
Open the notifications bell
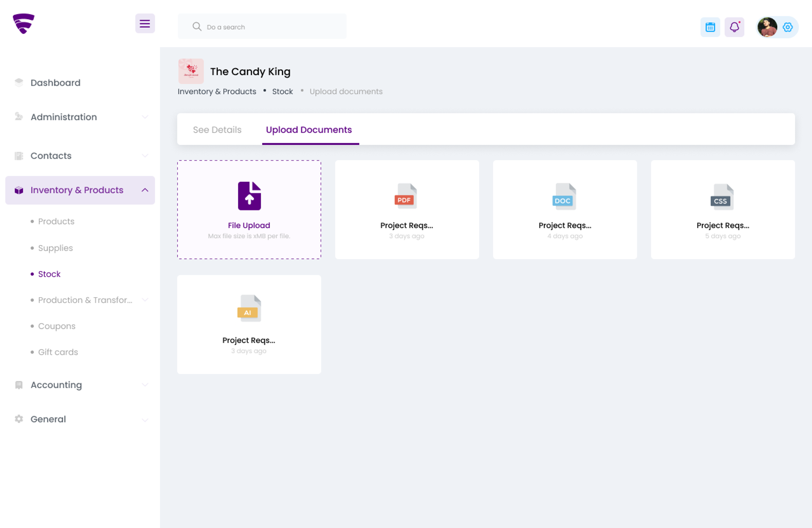click(x=734, y=27)
